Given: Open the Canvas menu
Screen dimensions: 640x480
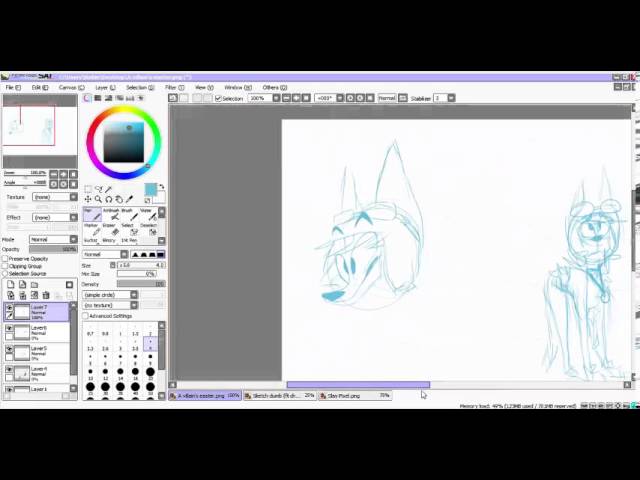Looking at the screenshot, I should point(71,88).
